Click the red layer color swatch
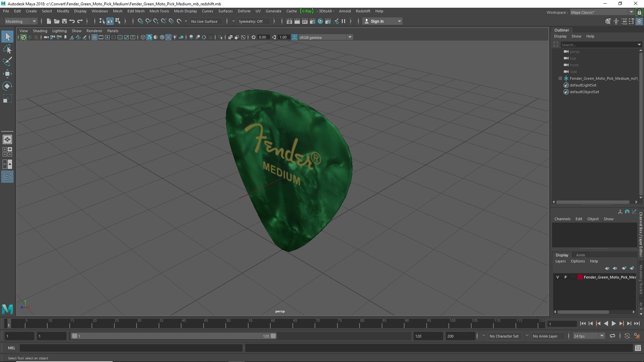This screenshot has height=362, width=644. pyautogui.click(x=580, y=277)
